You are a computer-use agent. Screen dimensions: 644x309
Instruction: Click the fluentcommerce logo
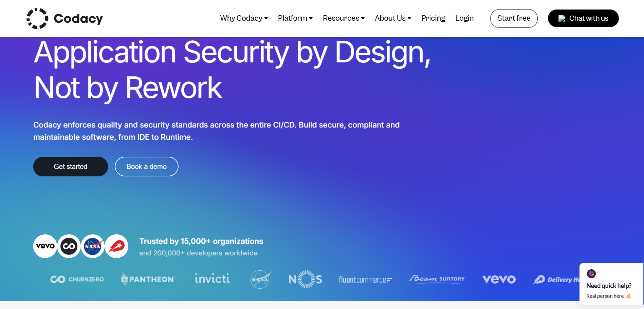[365, 280]
